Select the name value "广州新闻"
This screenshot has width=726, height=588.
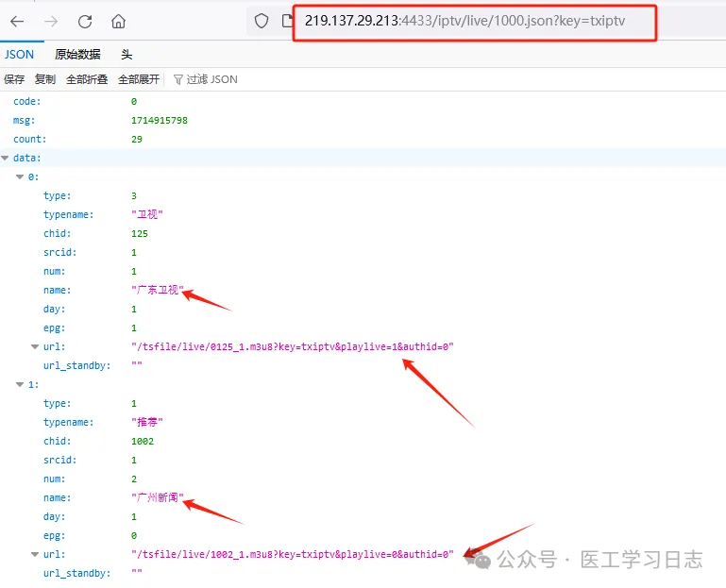(x=158, y=497)
